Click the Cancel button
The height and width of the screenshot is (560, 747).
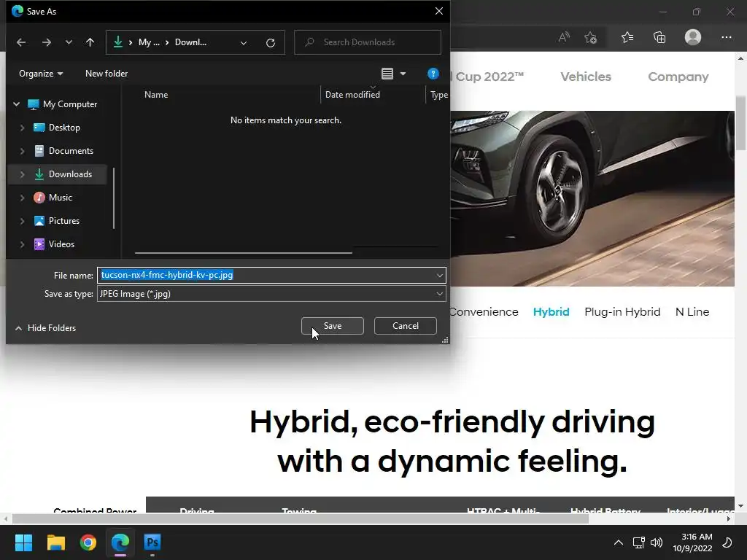pos(406,326)
